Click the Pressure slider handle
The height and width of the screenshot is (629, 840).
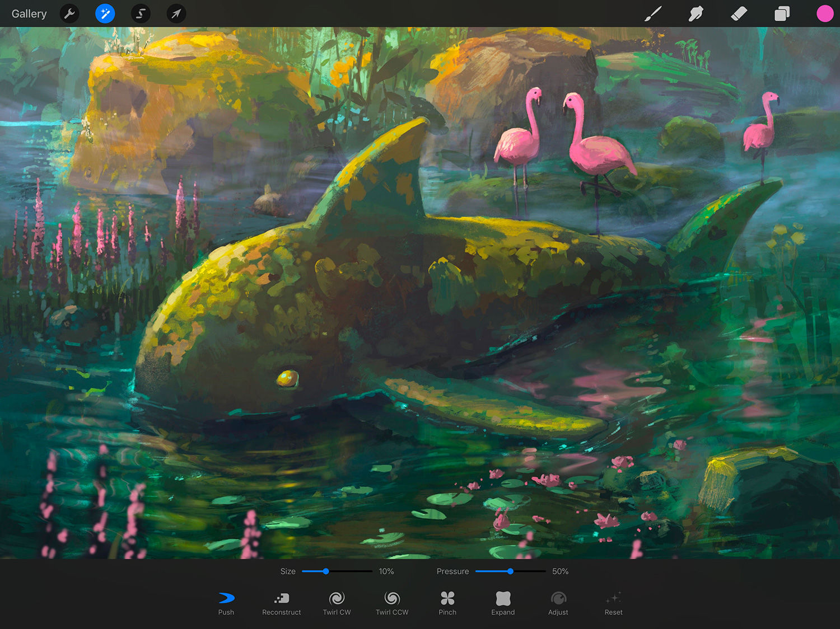(x=510, y=571)
